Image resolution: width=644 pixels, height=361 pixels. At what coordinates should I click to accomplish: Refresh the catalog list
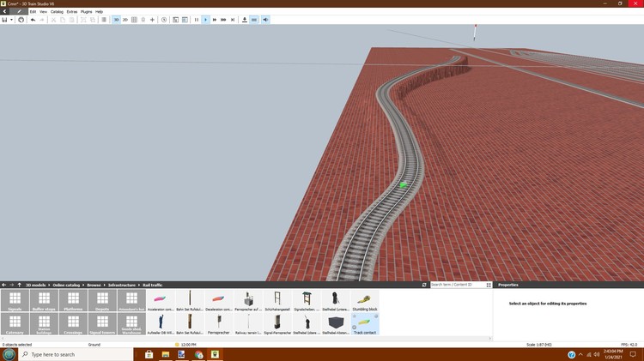coord(424,285)
